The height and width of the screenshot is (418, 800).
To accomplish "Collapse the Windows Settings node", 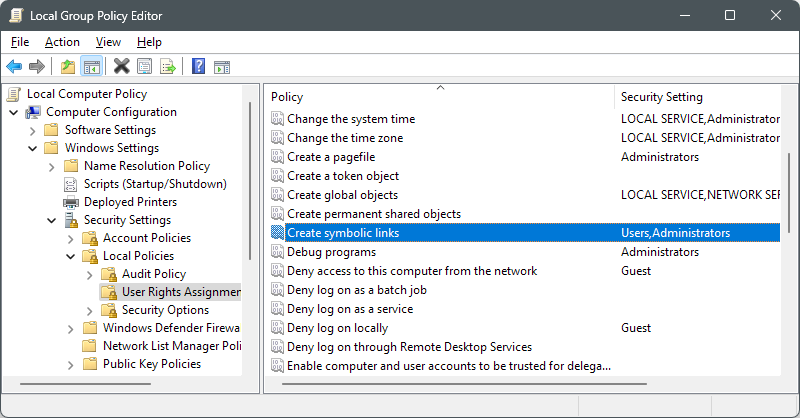I will pos(33,149).
